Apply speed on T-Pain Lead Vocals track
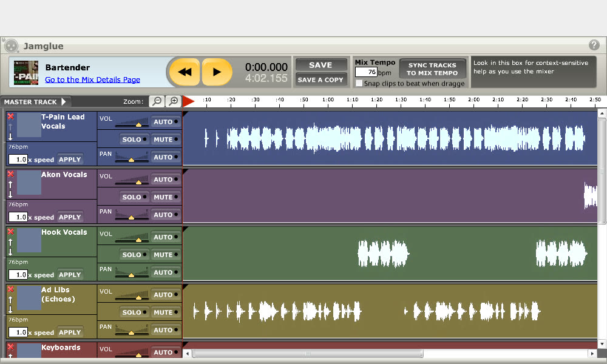This screenshot has height=364, width=607. 70,160
